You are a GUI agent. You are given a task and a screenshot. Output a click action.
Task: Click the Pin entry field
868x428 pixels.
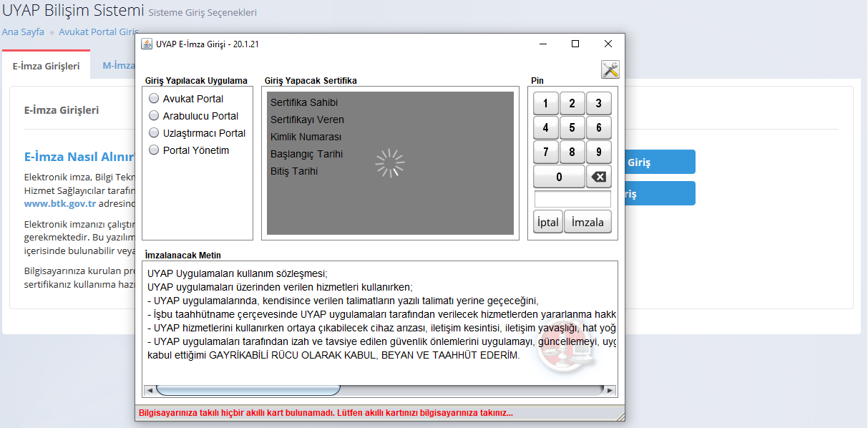point(572,199)
